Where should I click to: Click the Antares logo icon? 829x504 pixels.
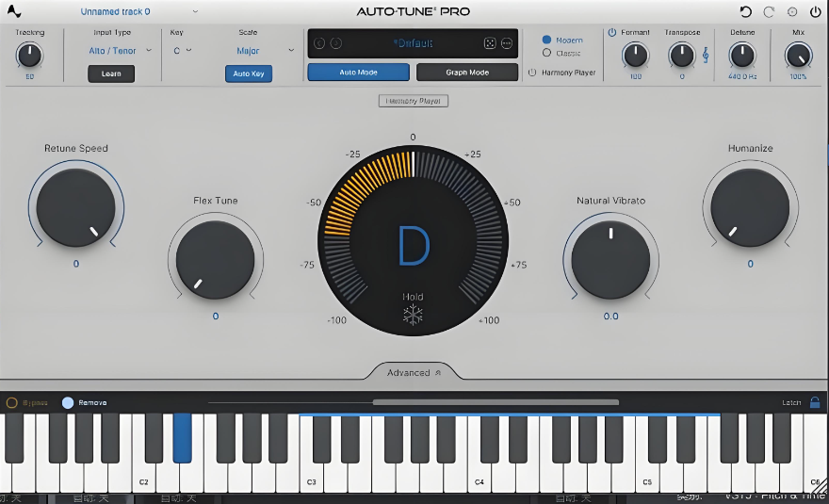point(14,11)
